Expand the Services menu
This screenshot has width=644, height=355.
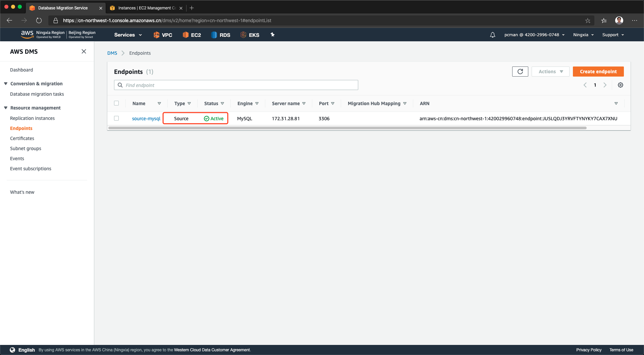128,35
